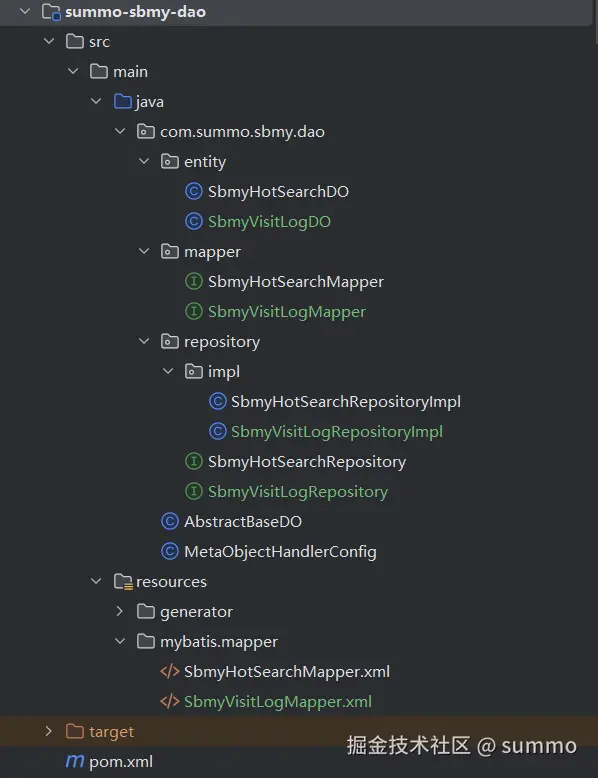
Task: Click the interface icon beside SbmyHotSearchRepository
Action: tap(194, 461)
